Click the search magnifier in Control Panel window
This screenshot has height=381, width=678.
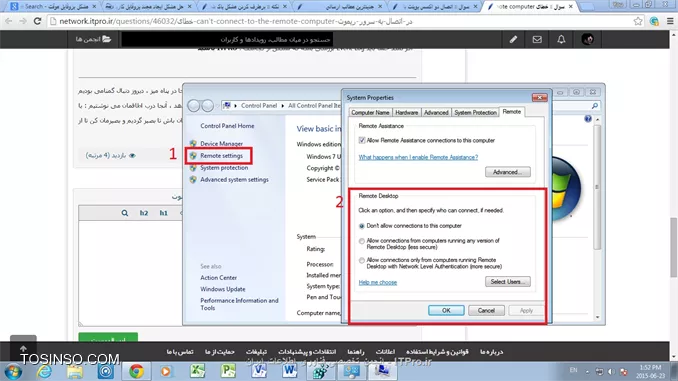click(x=595, y=106)
